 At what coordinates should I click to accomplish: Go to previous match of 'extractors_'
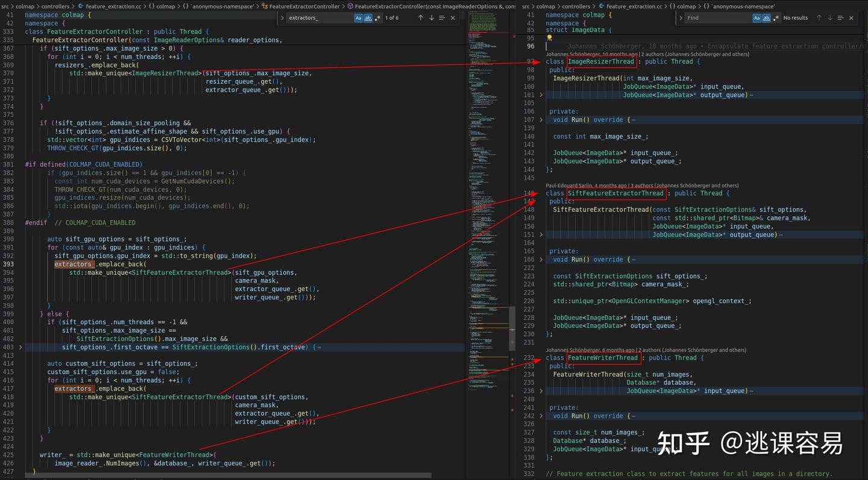[x=421, y=18]
